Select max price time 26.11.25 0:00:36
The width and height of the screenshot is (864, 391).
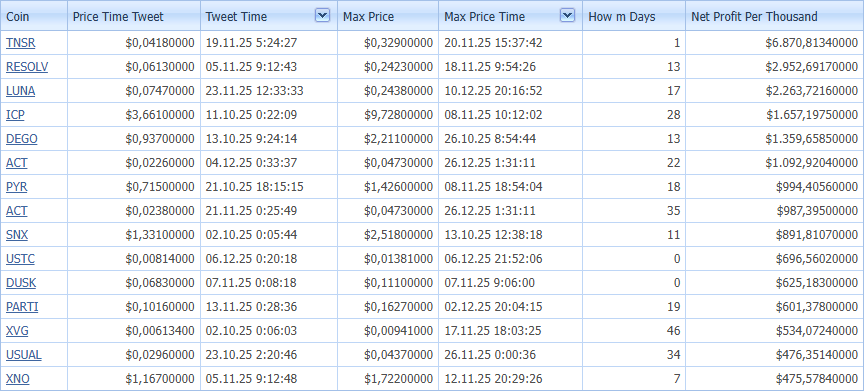pos(490,355)
